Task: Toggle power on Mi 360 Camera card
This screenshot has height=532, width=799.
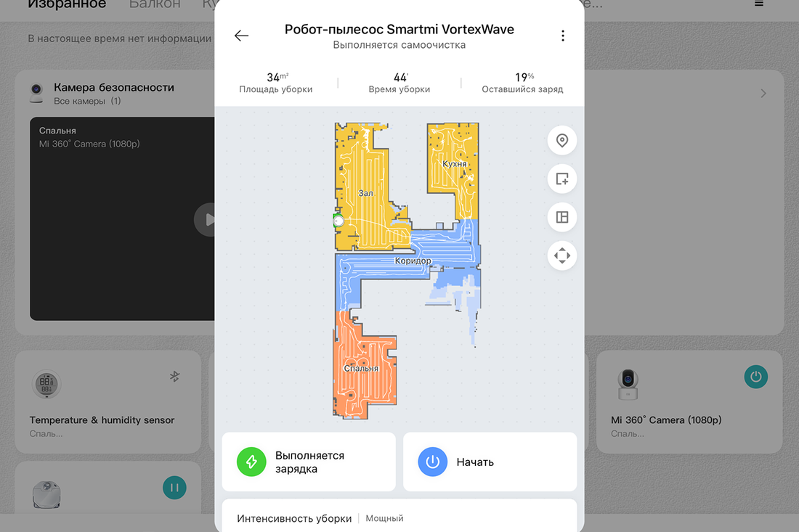Action: click(x=755, y=377)
